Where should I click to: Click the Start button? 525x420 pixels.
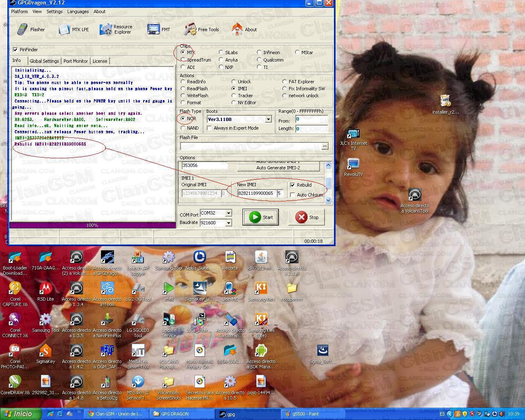point(260,217)
